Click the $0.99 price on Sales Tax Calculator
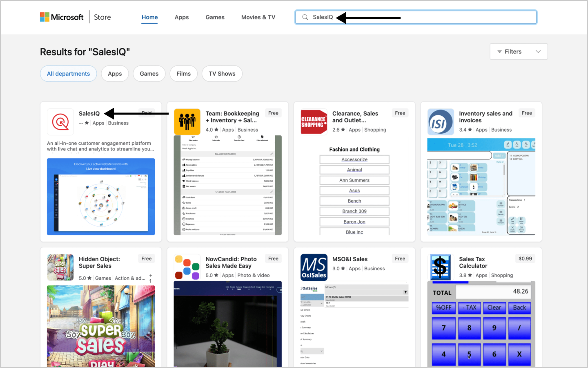Viewport: 588px width, 368px height. 525,258
